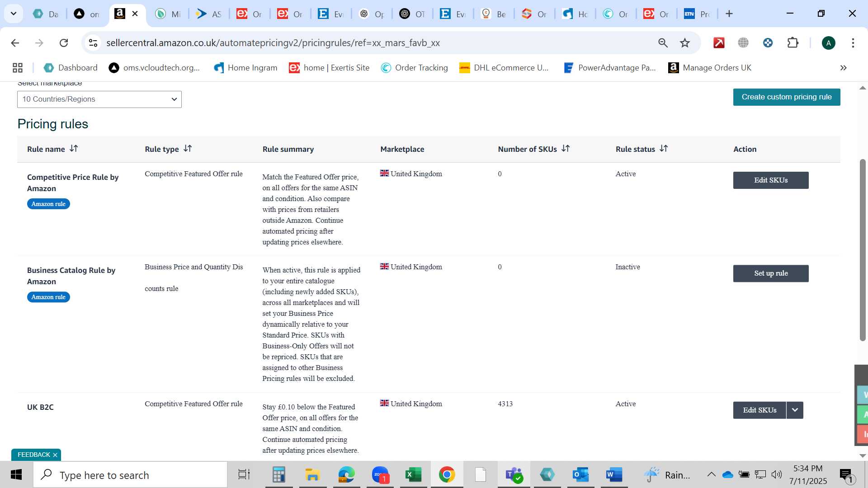Reload the Seller Central page
Image resolution: width=868 pixels, height=488 pixels.
(64, 43)
